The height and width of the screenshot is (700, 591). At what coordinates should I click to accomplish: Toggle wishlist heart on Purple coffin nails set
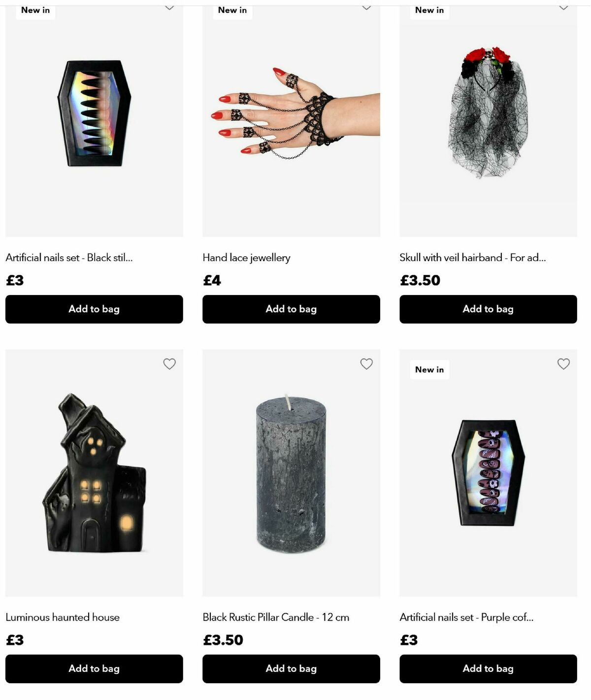point(563,364)
